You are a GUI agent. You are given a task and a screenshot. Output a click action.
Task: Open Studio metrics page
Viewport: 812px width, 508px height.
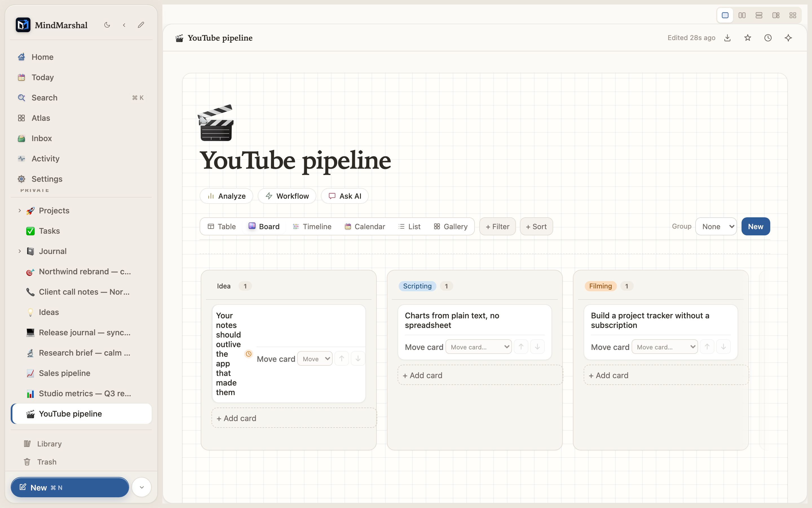(81, 394)
